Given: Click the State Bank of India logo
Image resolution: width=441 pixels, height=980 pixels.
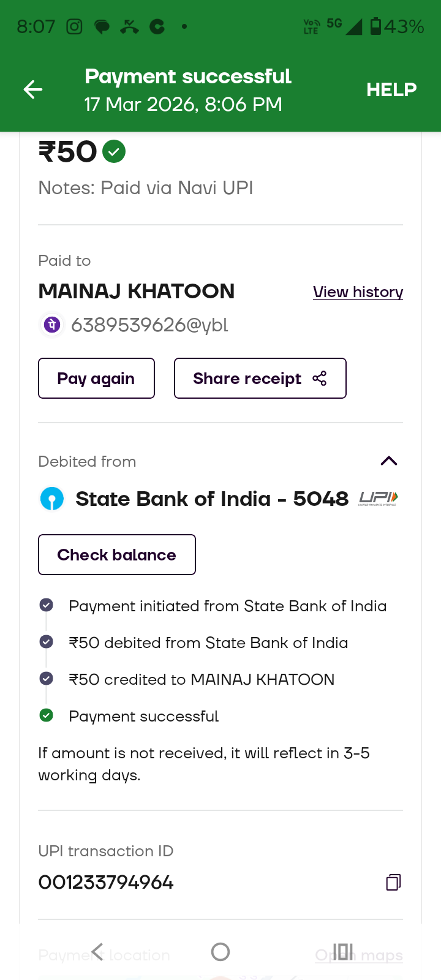Looking at the screenshot, I should coord(52,499).
